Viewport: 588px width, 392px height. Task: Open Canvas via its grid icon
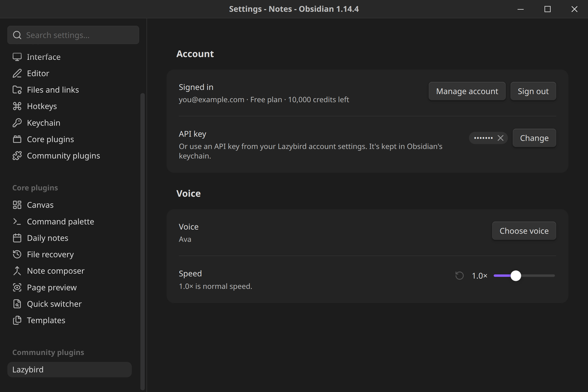[17, 205]
